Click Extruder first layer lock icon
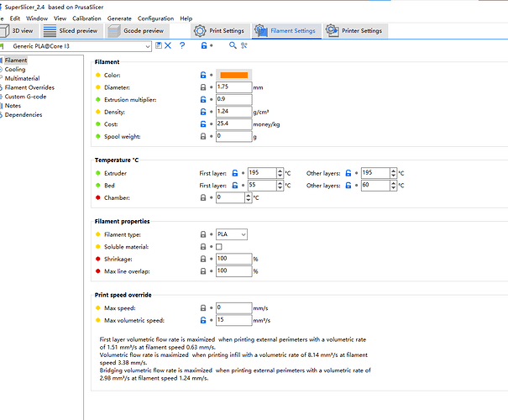 [x=233, y=173]
